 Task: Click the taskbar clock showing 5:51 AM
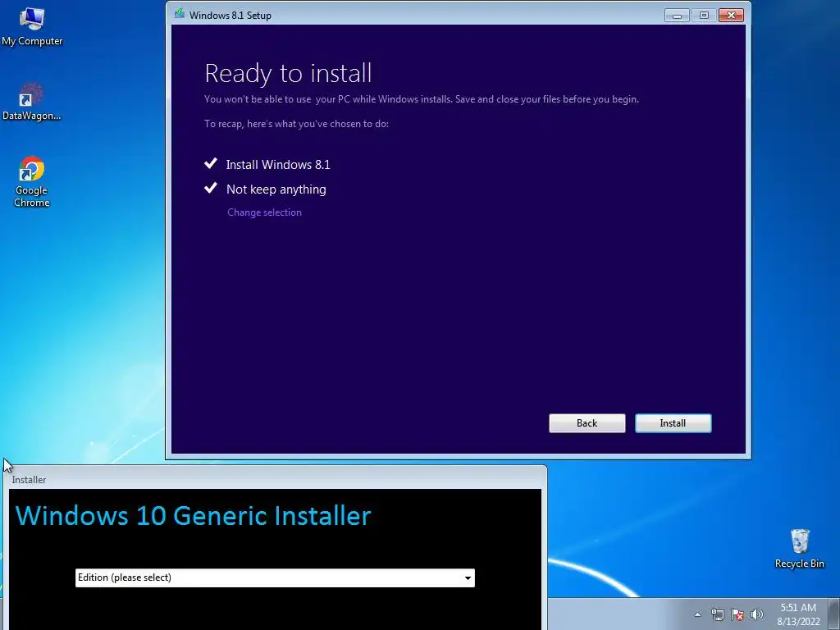(x=798, y=614)
